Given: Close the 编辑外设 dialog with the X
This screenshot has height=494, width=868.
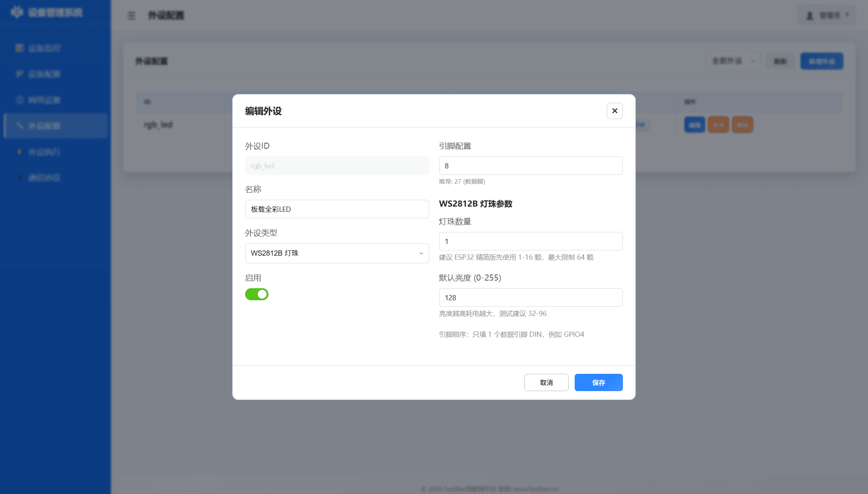Looking at the screenshot, I should pyautogui.click(x=614, y=111).
